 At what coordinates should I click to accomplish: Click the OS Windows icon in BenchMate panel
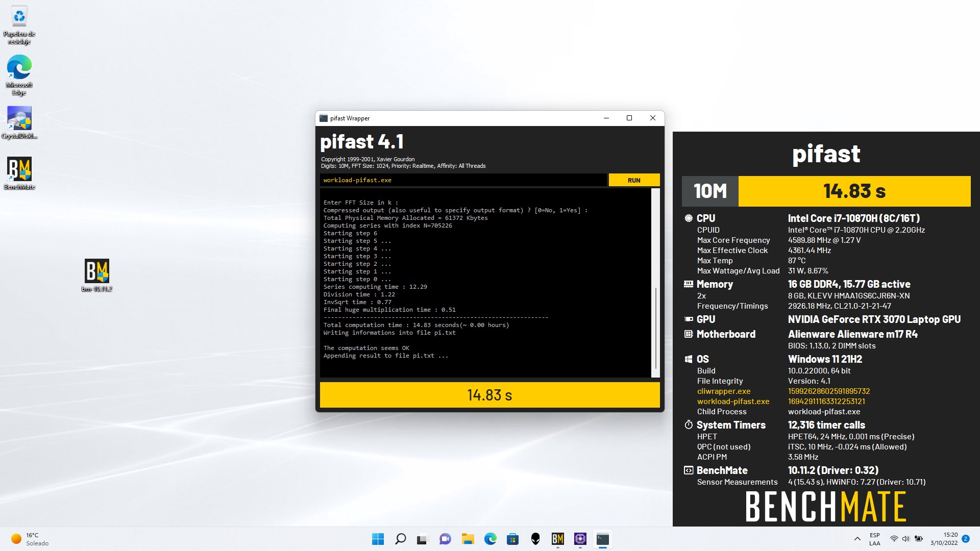(x=689, y=359)
